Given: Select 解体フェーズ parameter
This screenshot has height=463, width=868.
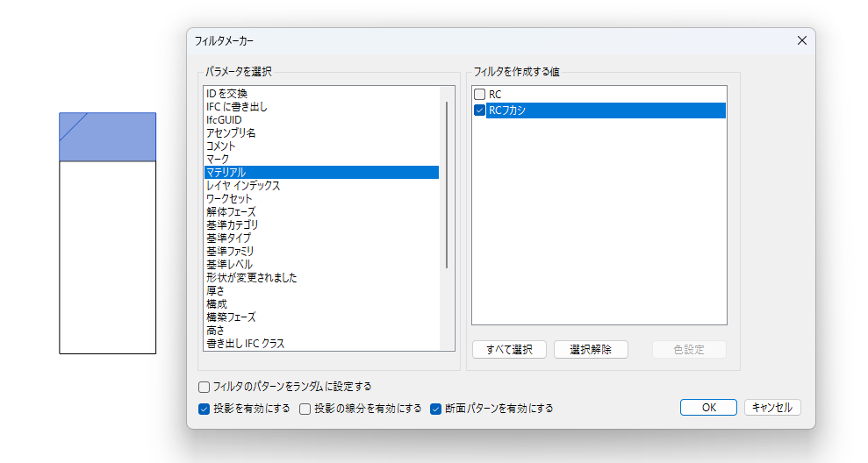Looking at the screenshot, I should pyautogui.click(x=321, y=212).
